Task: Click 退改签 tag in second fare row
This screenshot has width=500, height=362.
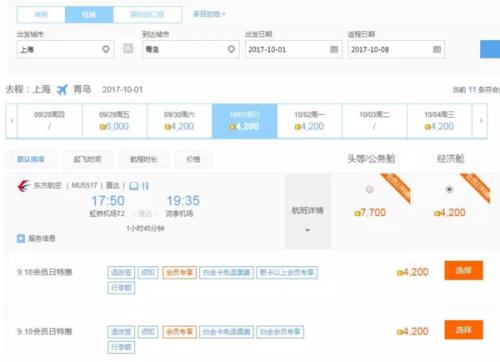Action: pos(121,332)
